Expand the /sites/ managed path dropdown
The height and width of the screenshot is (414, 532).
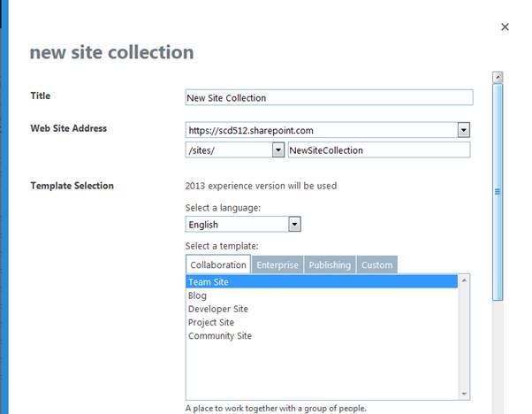(277, 150)
